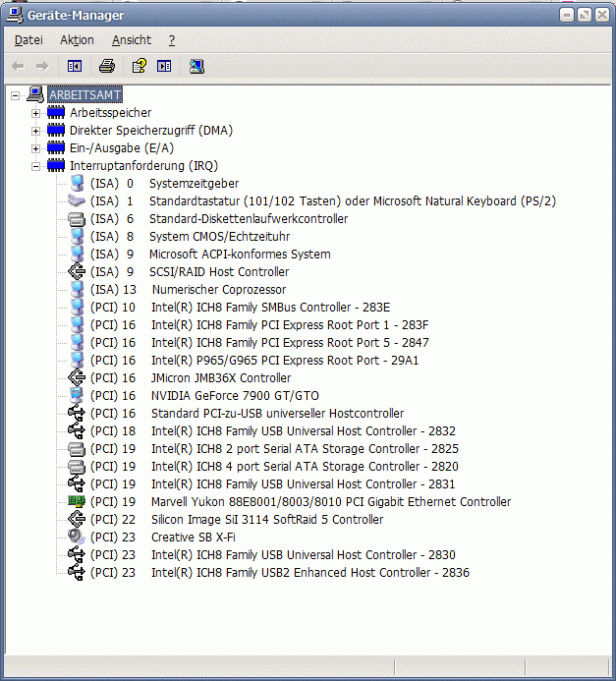Expand the Arbeitsspeicher node

35,113
